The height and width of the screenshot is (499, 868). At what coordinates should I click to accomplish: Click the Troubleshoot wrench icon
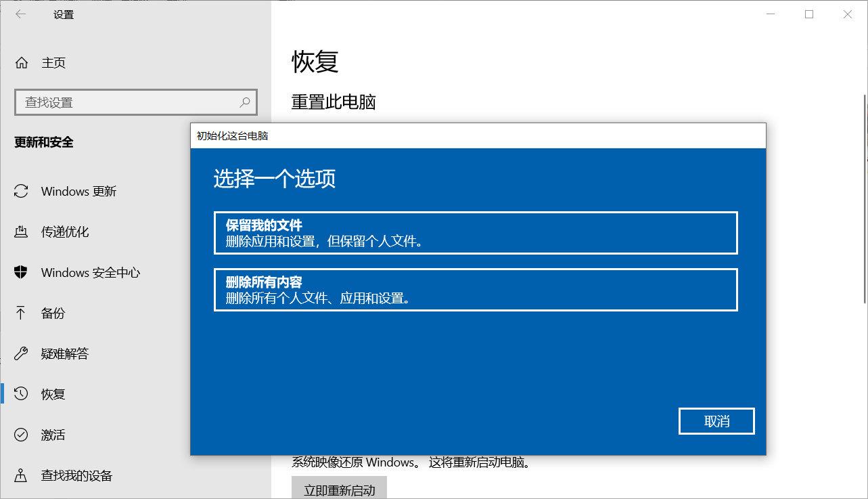22,353
